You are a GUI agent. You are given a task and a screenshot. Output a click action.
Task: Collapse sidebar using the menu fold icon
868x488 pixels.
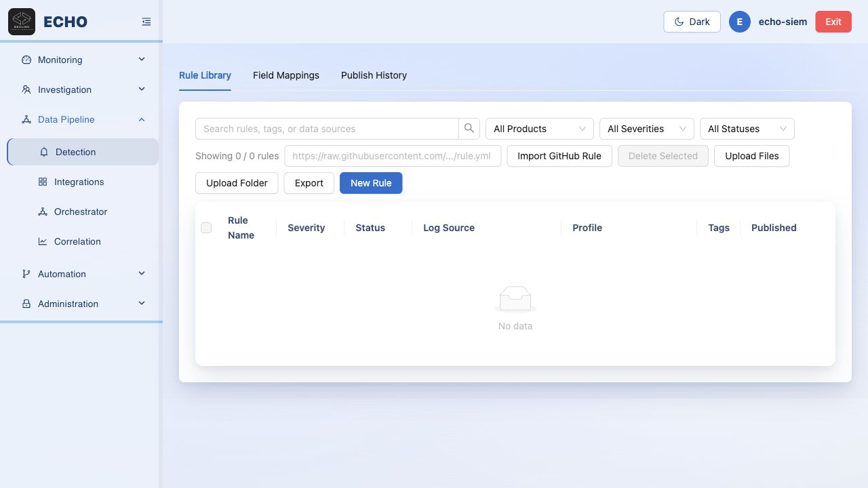click(x=146, y=22)
